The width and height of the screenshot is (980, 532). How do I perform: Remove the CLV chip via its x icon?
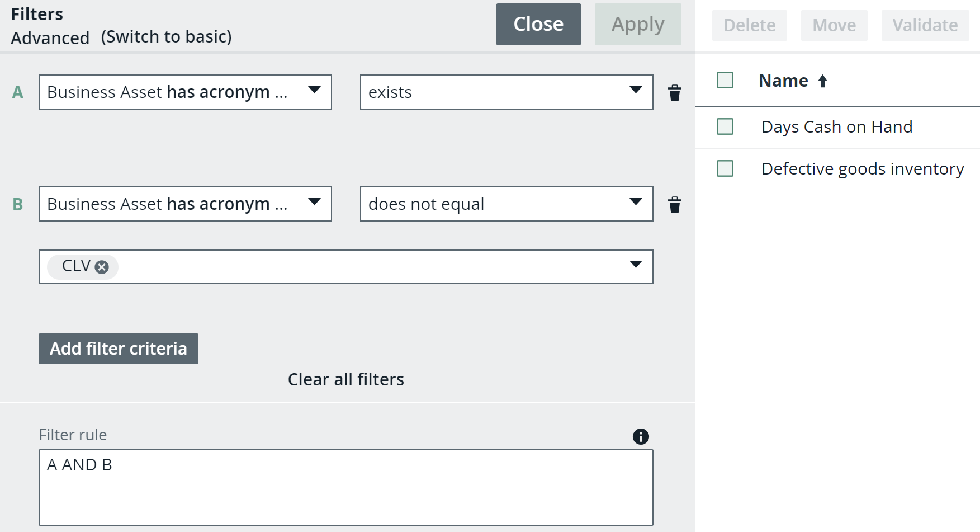[x=101, y=267]
